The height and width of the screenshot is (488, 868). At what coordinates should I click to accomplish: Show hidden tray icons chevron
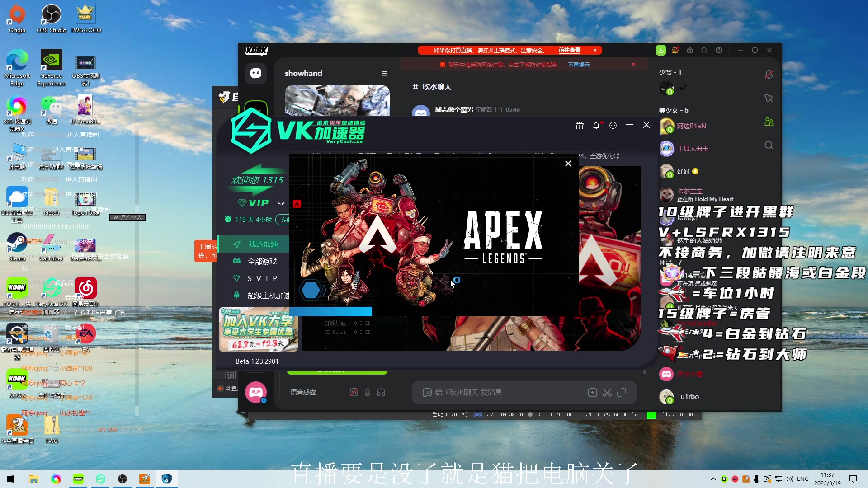tap(713, 479)
